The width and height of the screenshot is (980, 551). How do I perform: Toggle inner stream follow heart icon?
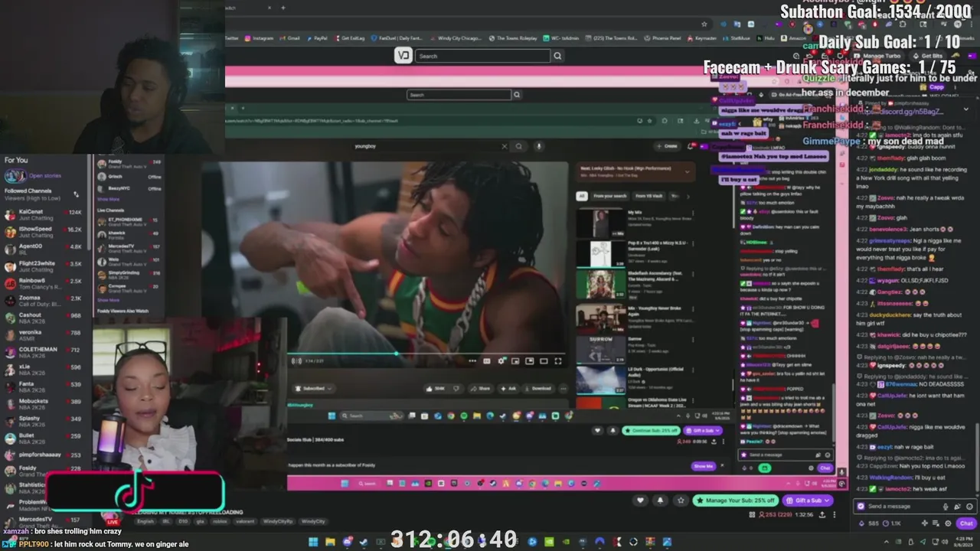(x=597, y=431)
